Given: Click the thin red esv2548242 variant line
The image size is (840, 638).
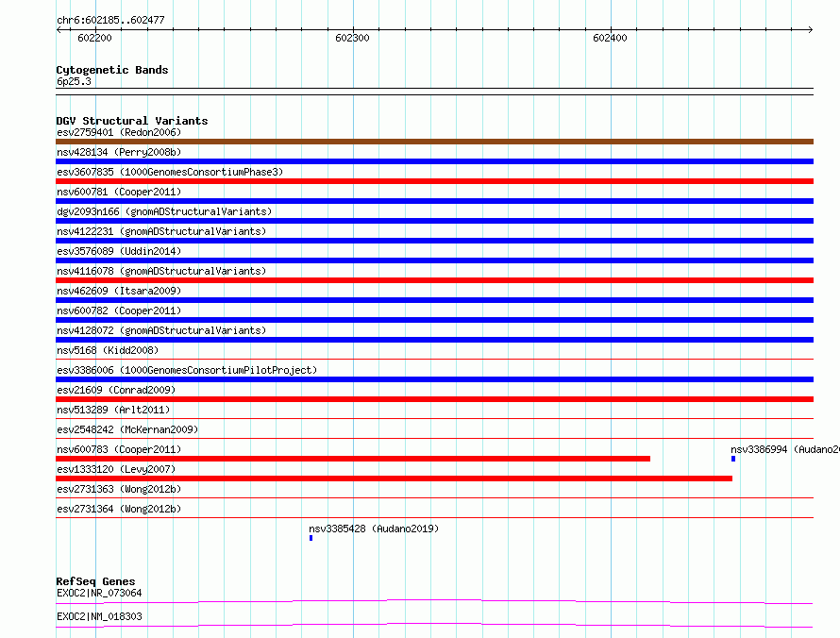Looking at the screenshot, I should click(x=434, y=438).
